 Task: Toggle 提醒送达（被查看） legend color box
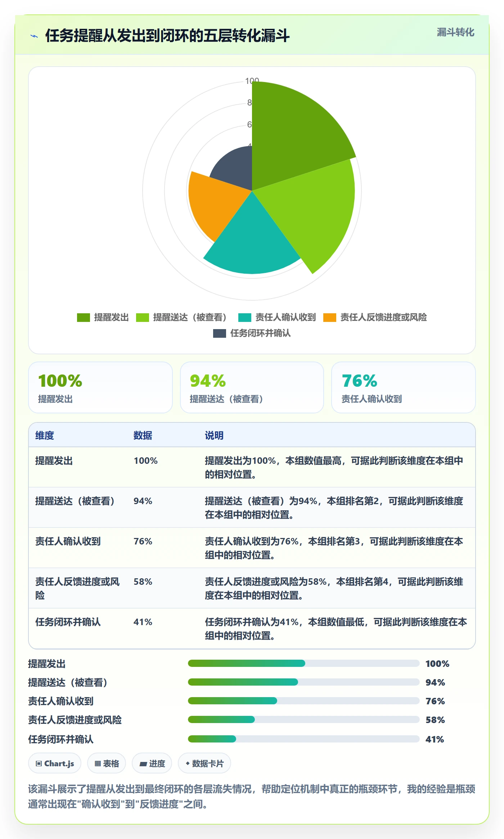point(143,317)
